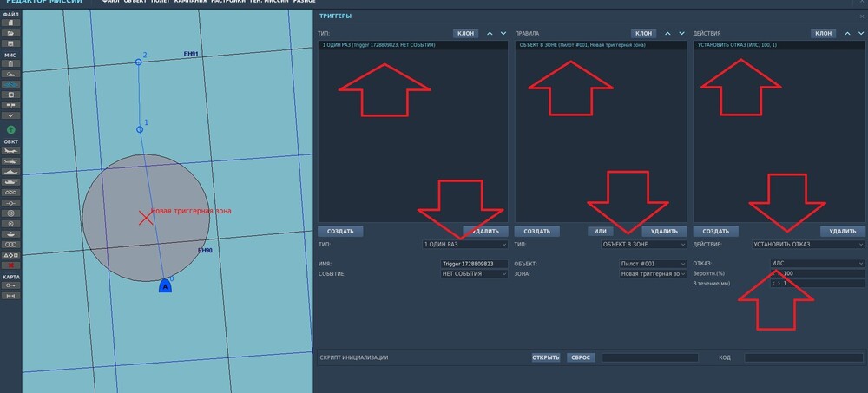Open the ОТКАЗ dropdown showing 'ИЛС'
The image size is (868, 393).
(817, 264)
